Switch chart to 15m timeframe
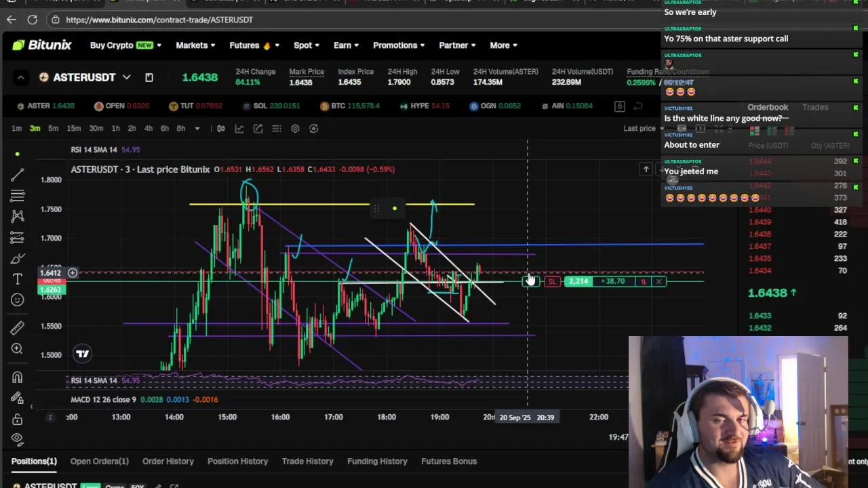 [x=74, y=128]
